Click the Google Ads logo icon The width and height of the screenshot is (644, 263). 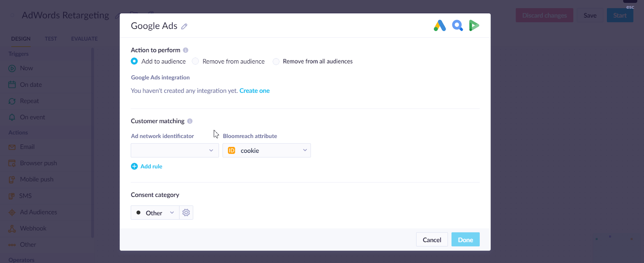click(x=440, y=26)
